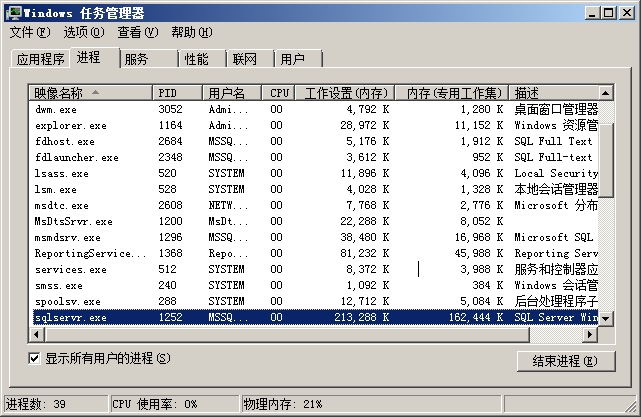This screenshot has height=417, width=641.
Task: Select the smss.exe process
Action: click(315, 285)
